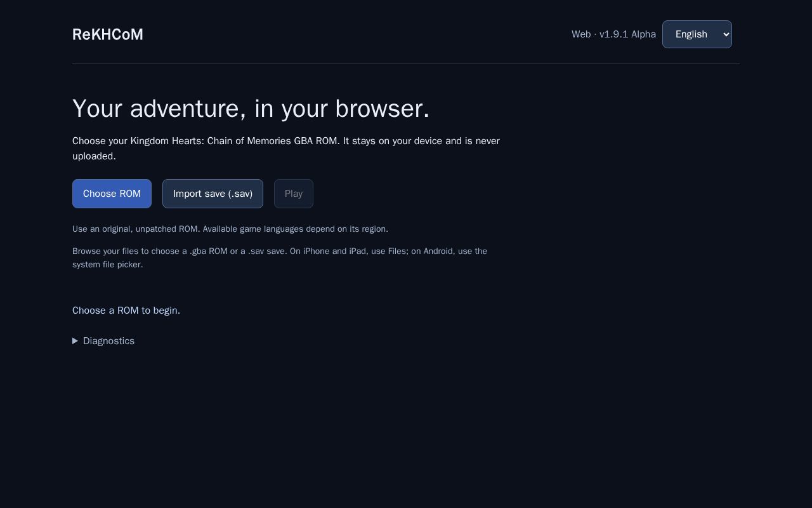812x508 pixels.
Task: Open the Import save (.sav) dialog
Action: point(213,194)
